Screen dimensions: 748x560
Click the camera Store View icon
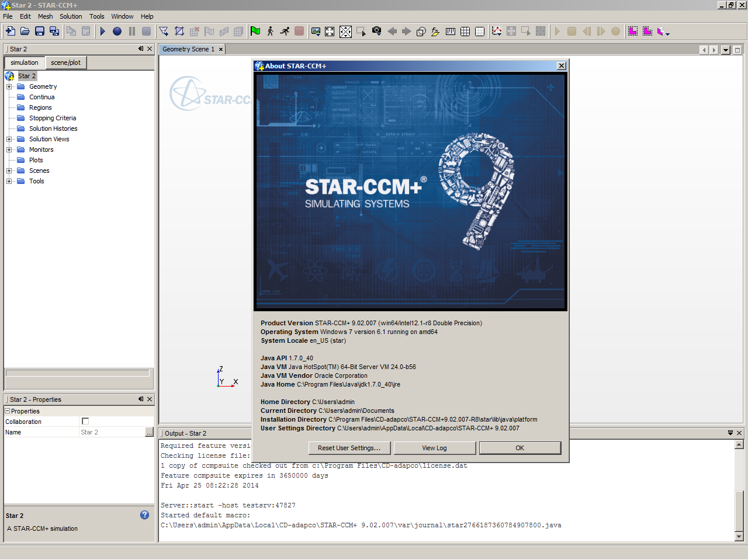pyautogui.click(x=377, y=32)
